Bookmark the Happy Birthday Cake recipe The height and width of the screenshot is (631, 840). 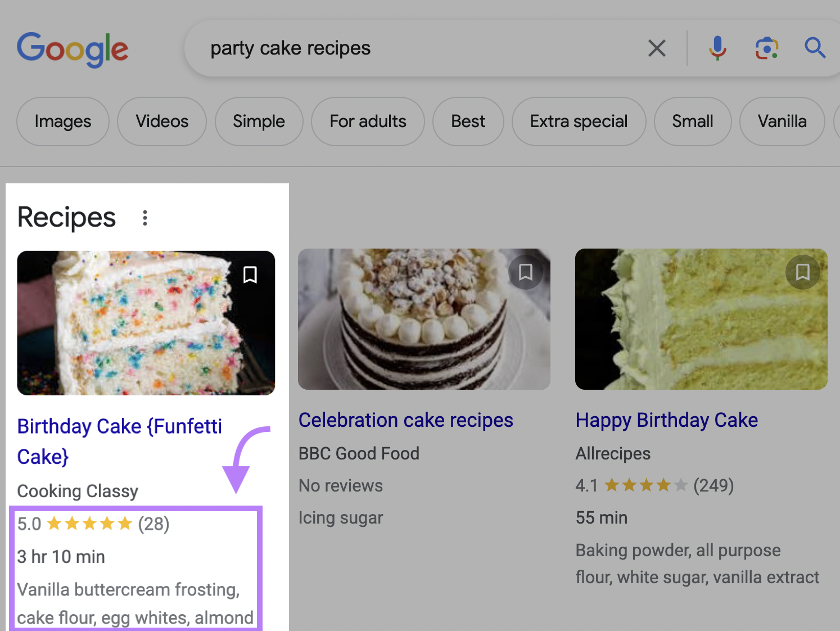click(x=803, y=272)
